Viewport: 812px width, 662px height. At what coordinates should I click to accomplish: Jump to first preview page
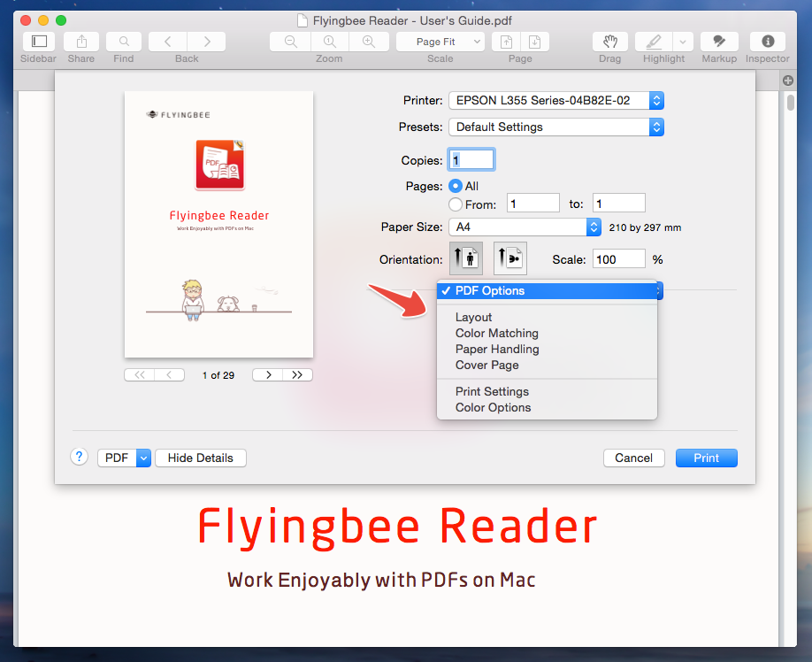click(x=139, y=375)
